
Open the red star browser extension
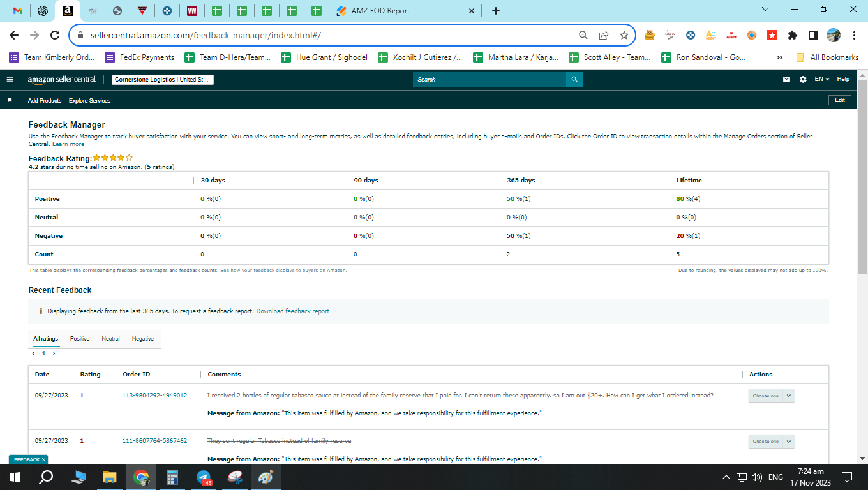tap(772, 35)
